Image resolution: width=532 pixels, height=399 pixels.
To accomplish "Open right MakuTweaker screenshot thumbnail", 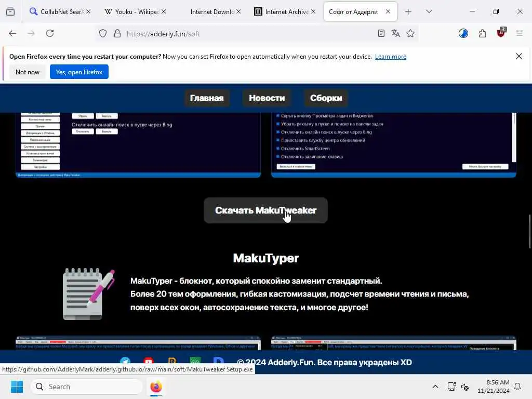I will (394, 145).
